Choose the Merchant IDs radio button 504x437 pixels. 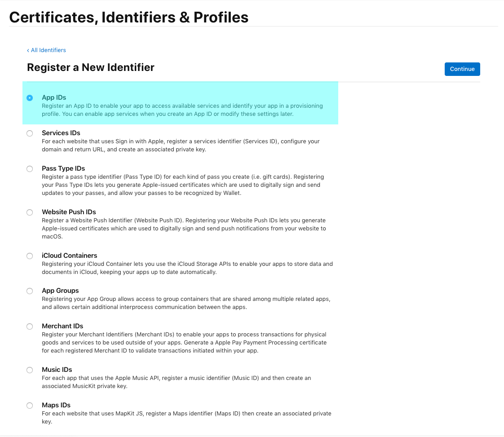click(x=30, y=327)
